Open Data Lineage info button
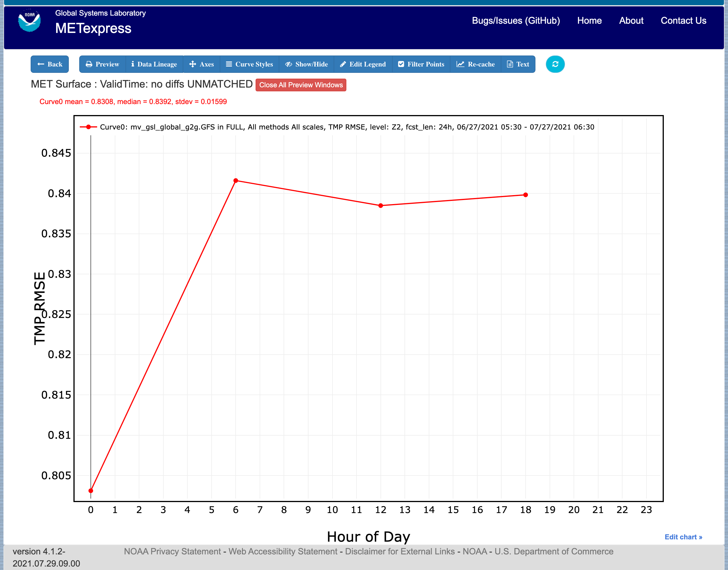728x570 pixels. coord(154,64)
